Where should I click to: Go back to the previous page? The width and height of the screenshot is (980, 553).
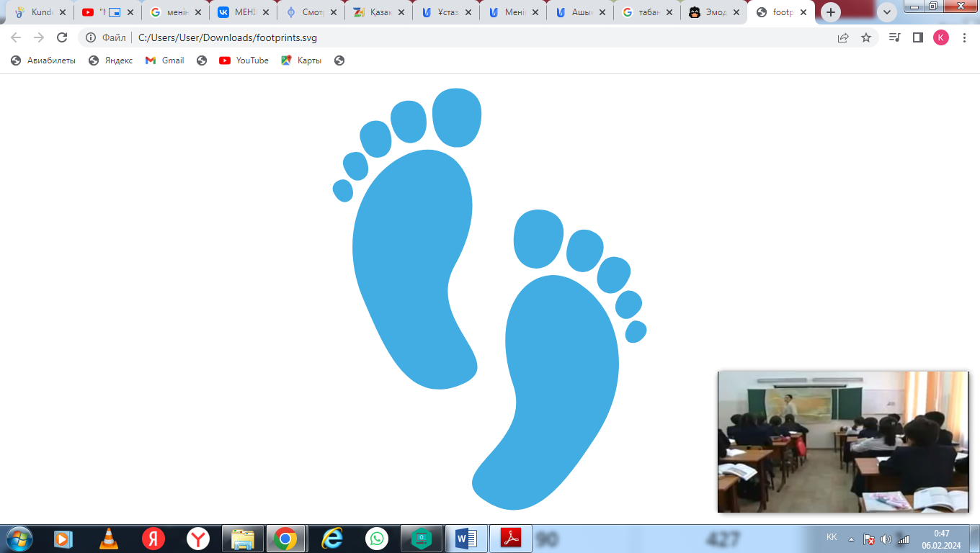point(16,37)
